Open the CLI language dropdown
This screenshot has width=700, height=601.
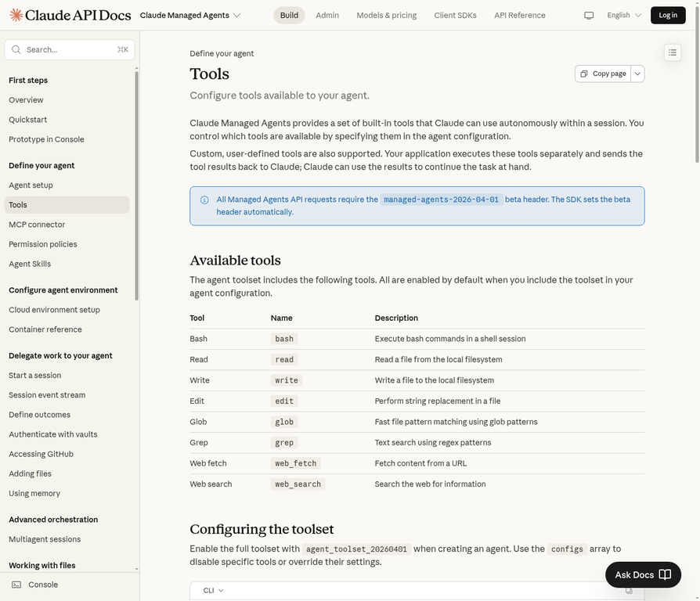[x=214, y=591]
